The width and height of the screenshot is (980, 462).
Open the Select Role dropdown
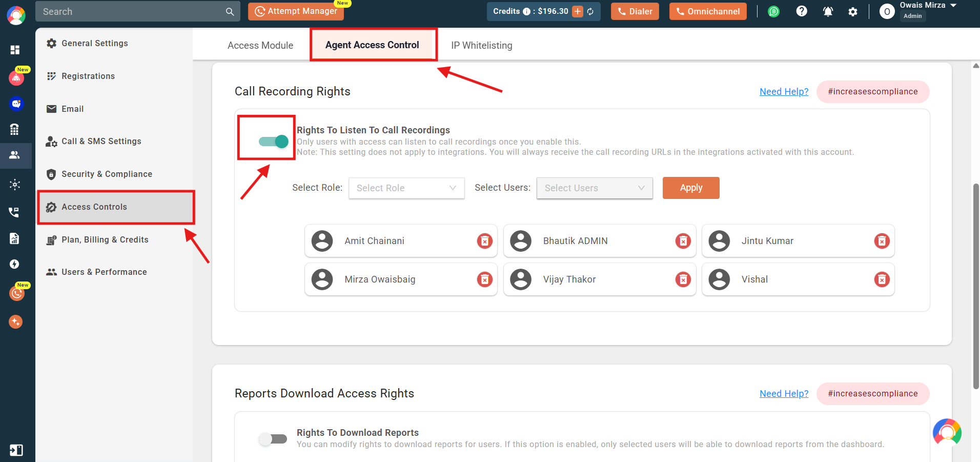coord(406,188)
